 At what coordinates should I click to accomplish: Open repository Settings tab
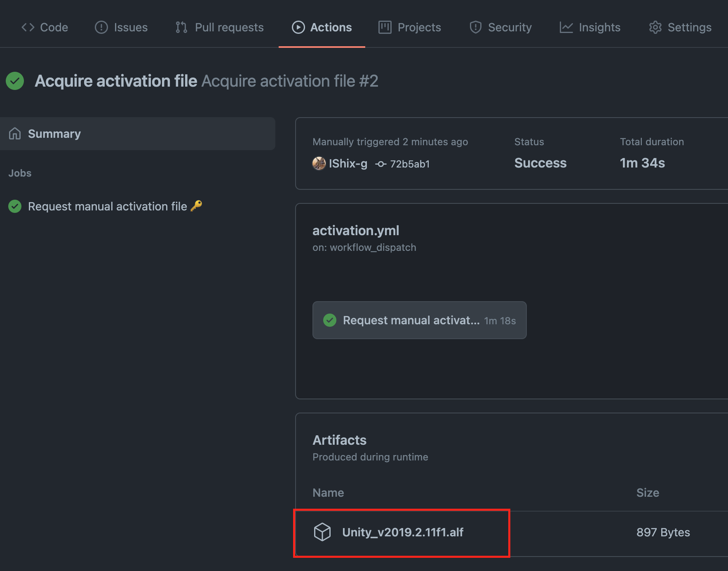(x=680, y=27)
